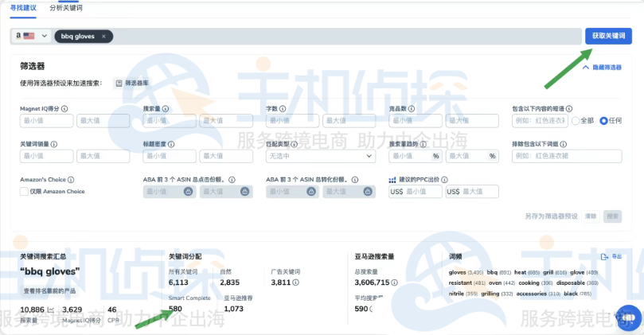The height and width of the screenshot is (335, 644).
Task: Click the 2,835 自然 keyword count
Action: (x=229, y=282)
